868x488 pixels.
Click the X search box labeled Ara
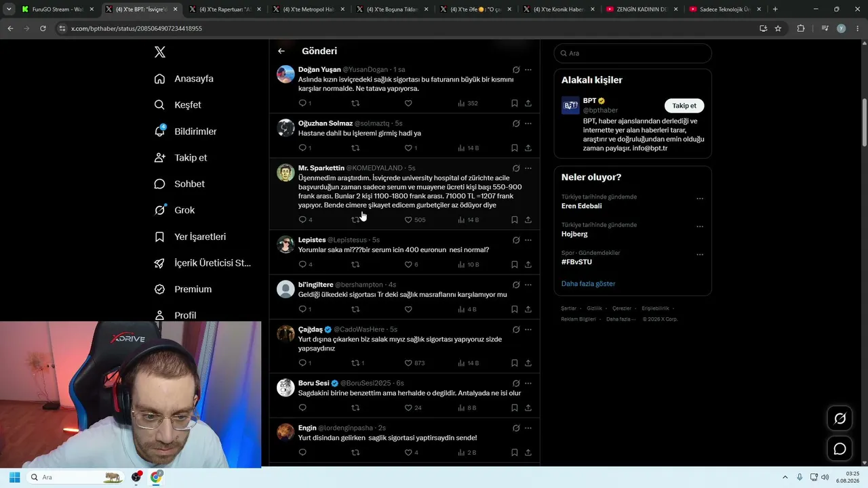coord(633,53)
